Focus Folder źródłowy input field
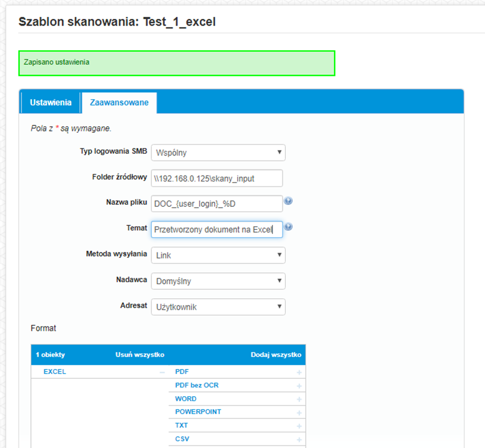Image resolution: width=485 pixels, height=448 pixels. pyautogui.click(x=217, y=178)
